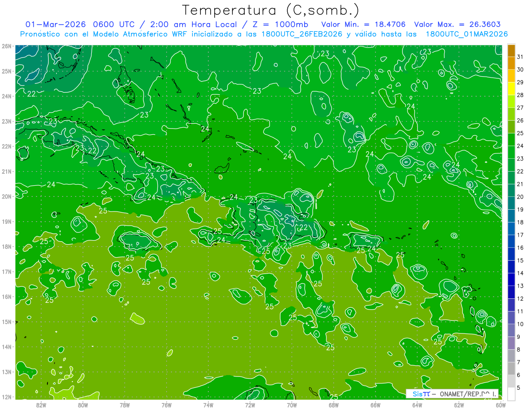Click the 70W longitude axis label

[x=292, y=405]
